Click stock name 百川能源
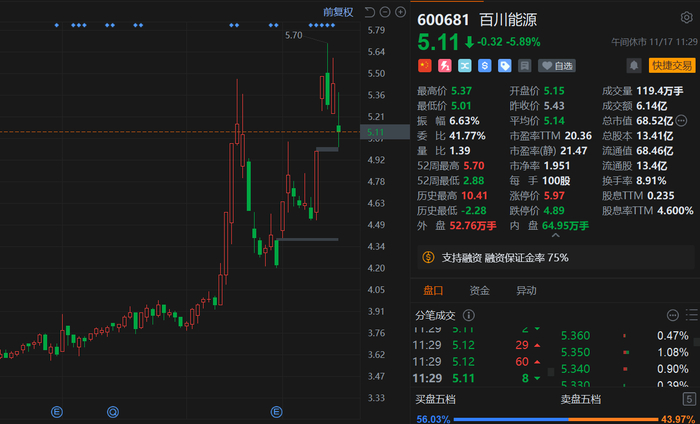 click(x=508, y=20)
